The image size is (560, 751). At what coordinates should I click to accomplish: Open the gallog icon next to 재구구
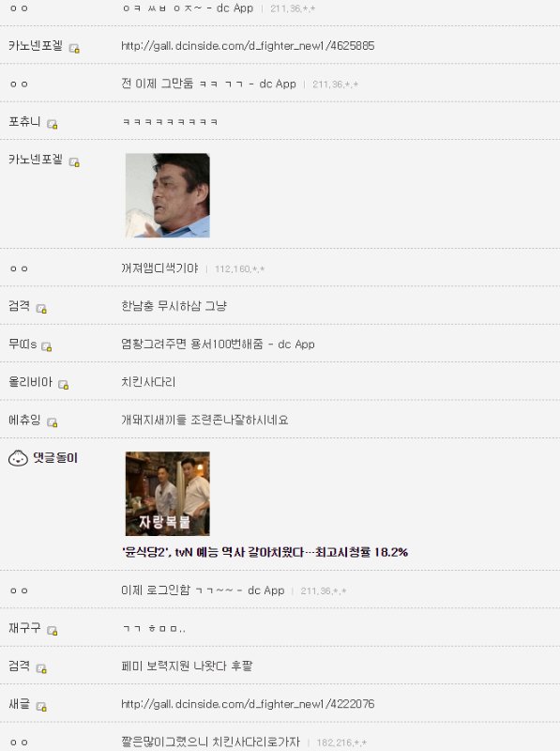(x=53, y=630)
